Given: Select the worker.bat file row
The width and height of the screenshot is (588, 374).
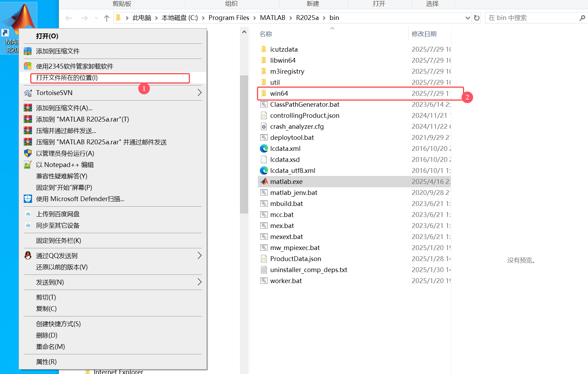Looking at the screenshot, I should click(x=354, y=281).
